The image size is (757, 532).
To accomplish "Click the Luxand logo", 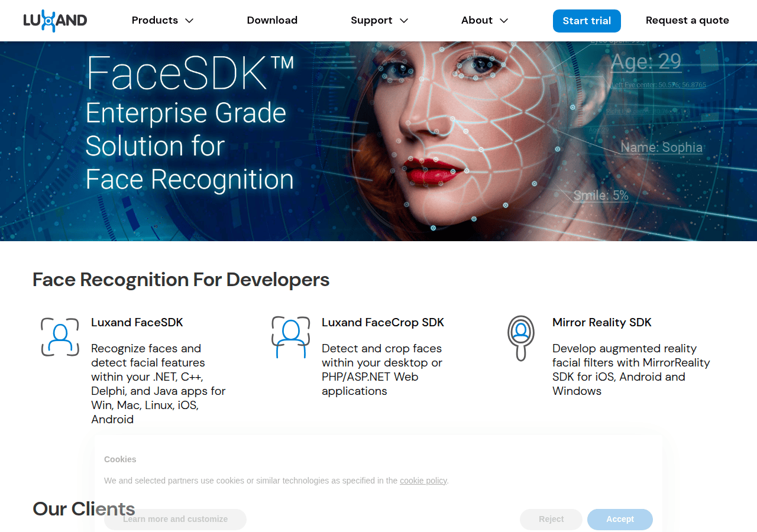I will [x=55, y=21].
